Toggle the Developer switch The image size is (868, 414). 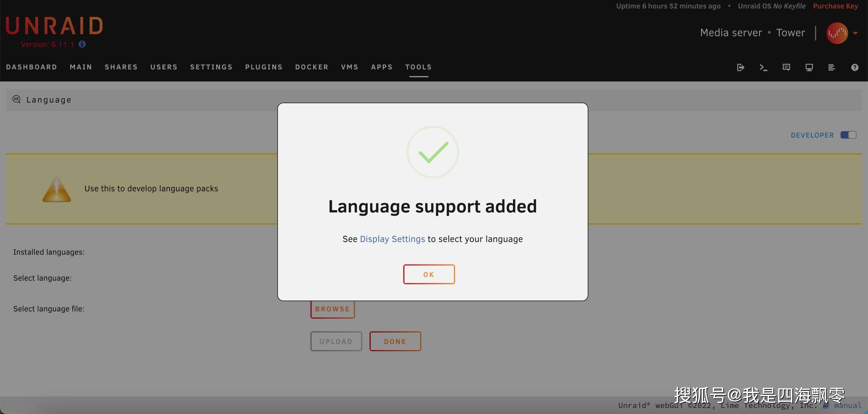[848, 135]
